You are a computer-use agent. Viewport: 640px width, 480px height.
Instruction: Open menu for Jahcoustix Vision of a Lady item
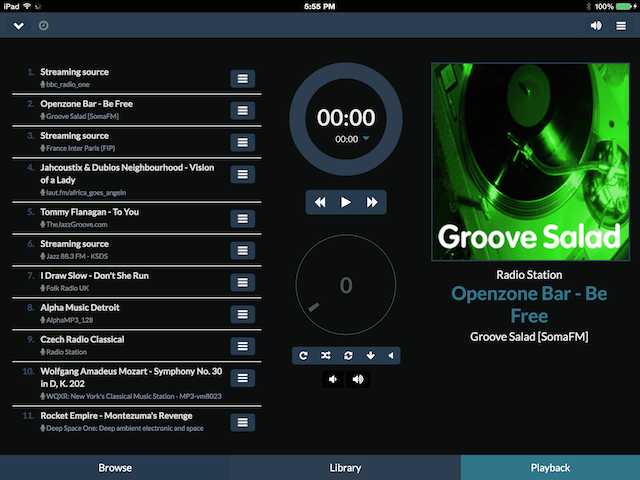pyautogui.click(x=242, y=174)
